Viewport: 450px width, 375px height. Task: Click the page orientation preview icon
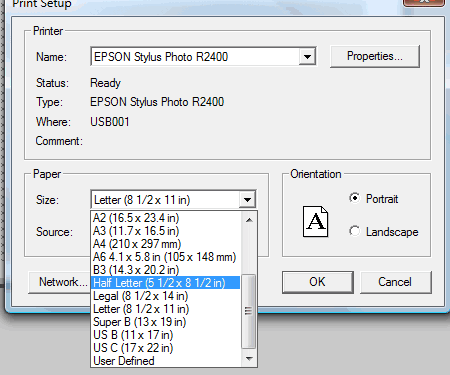pyautogui.click(x=315, y=221)
